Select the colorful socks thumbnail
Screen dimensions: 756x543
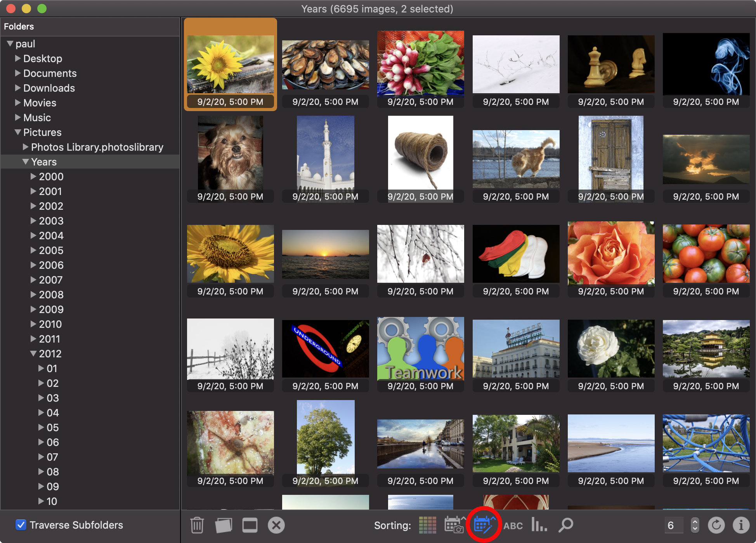point(516,254)
